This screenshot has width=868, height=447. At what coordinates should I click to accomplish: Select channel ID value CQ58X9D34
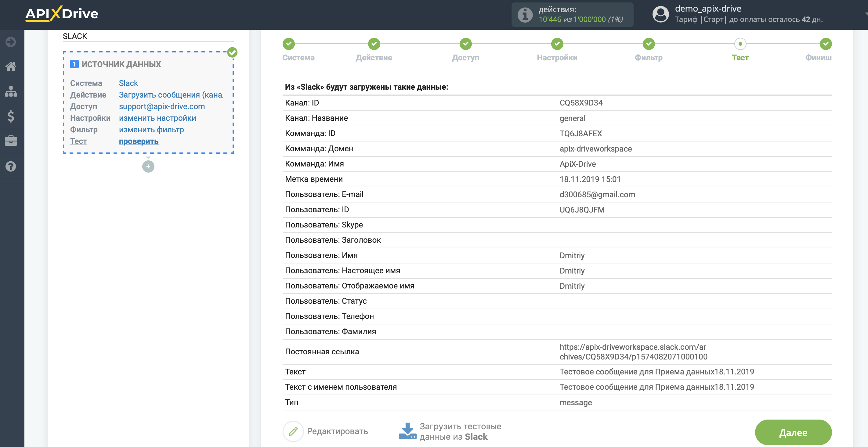point(581,103)
